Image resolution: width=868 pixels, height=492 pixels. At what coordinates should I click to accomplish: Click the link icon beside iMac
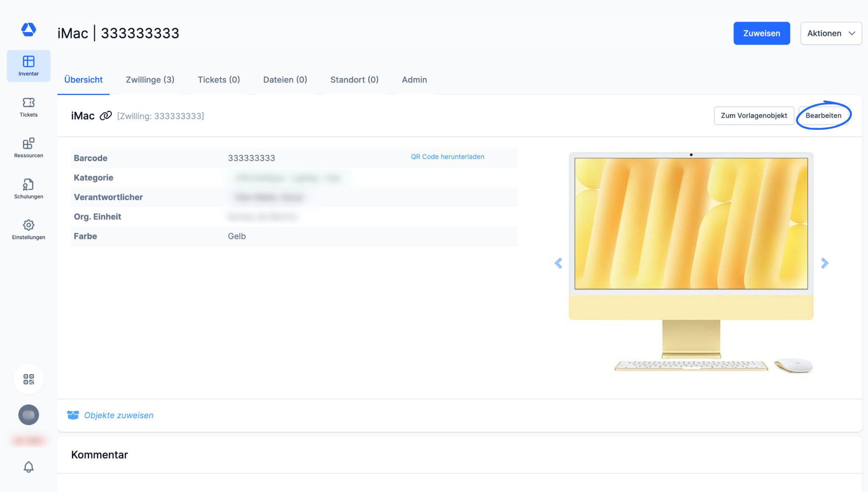[x=106, y=116]
